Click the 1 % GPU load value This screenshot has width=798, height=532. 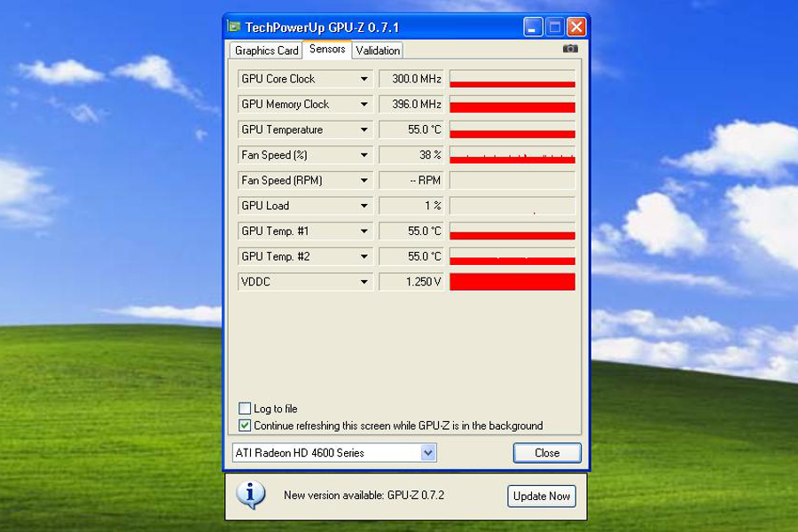pyautogui.click(x=411, y=206)
